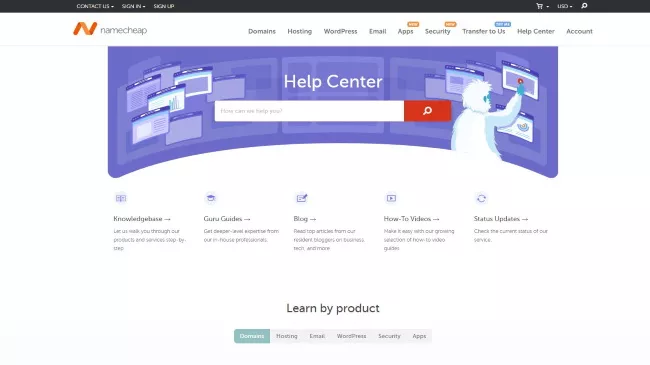650x365 pixels.
Task: Click the Knowledgebase book icon
Action: (x=121, y=198)
